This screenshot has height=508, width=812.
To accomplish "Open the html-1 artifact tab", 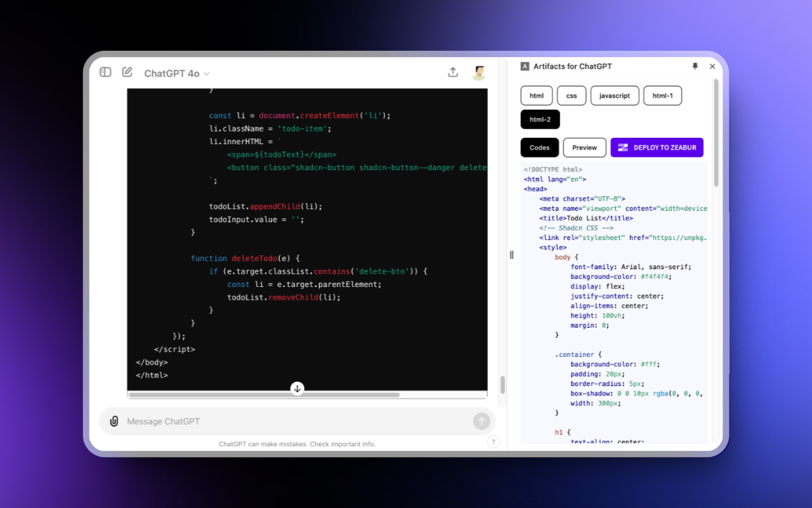I will tap(662, 95).
